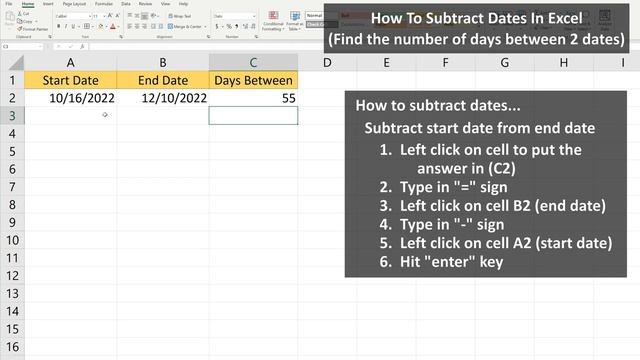The width and height of the screenshot is (640, 360).
Task: Switch to the Insert tab
Action: click(x=48, y=4)
